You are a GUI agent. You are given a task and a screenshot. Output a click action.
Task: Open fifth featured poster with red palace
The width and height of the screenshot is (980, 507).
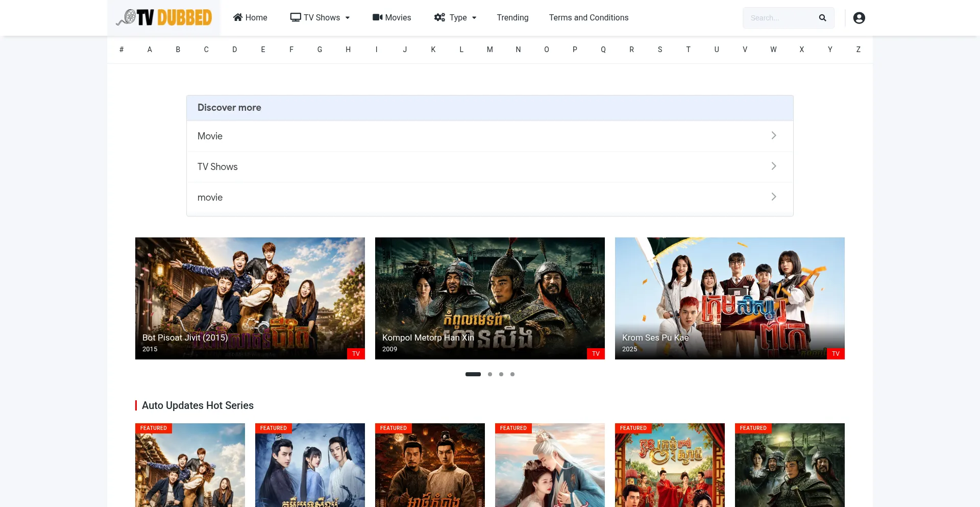tap(670, 465)
